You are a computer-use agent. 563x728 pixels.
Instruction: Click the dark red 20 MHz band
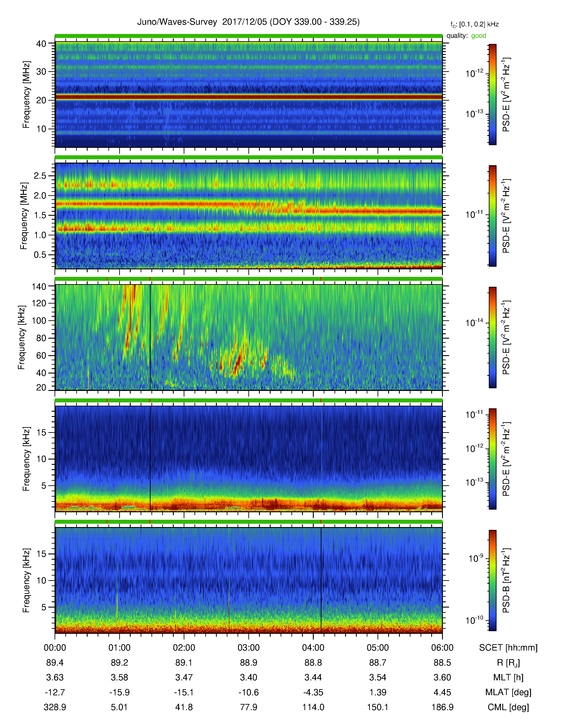click(x=248, y=97)
